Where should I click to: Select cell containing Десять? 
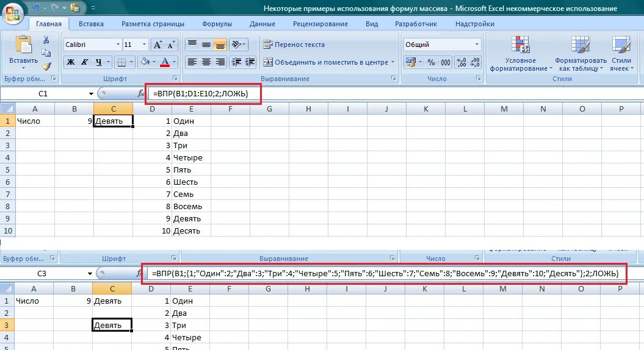[x=191, y=230]
